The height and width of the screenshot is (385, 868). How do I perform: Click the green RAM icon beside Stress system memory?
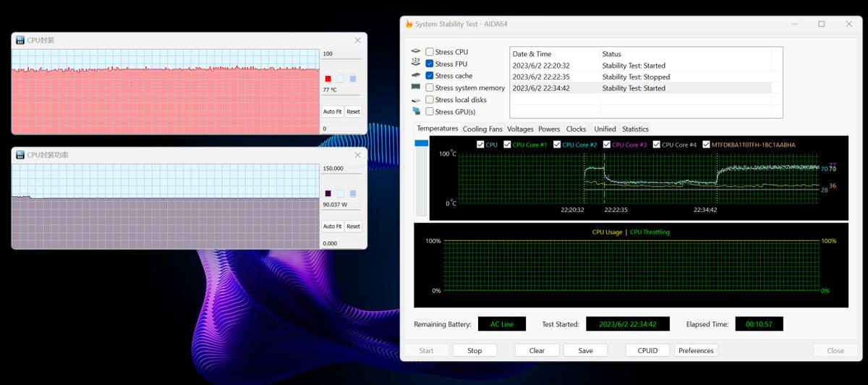(x=416, y=88)
